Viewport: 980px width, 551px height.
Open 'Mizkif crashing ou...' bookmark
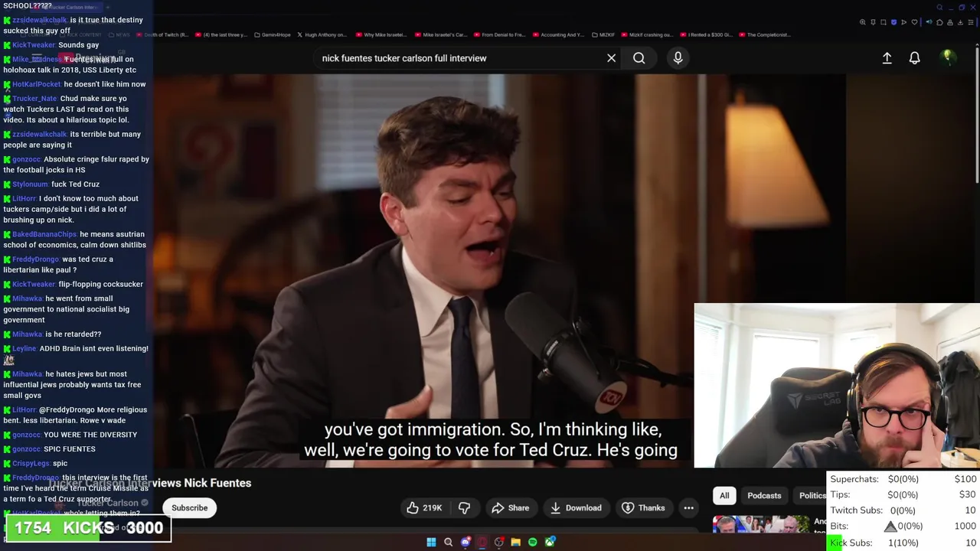click(648, 34)
